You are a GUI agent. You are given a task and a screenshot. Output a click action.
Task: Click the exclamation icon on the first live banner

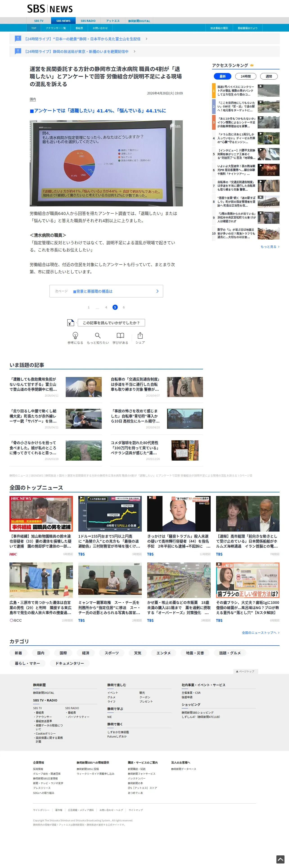18,39
